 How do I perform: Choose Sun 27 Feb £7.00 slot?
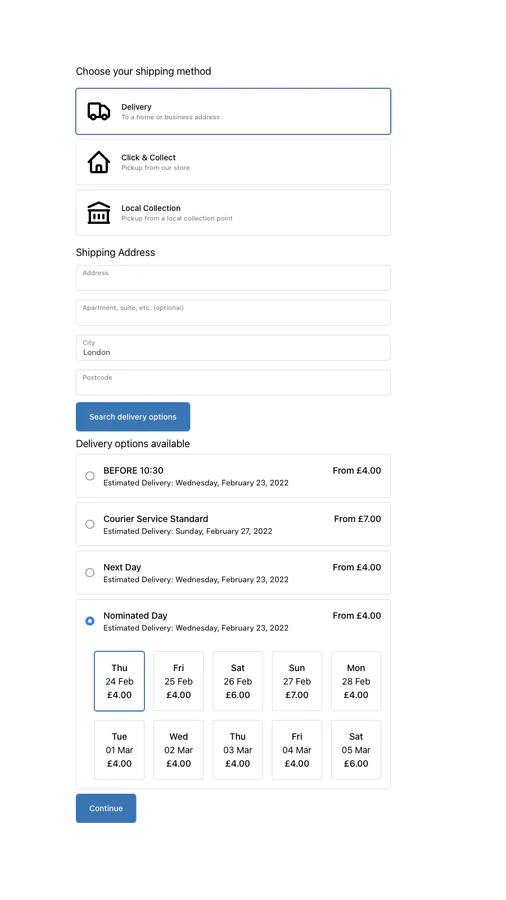[297, 681]
